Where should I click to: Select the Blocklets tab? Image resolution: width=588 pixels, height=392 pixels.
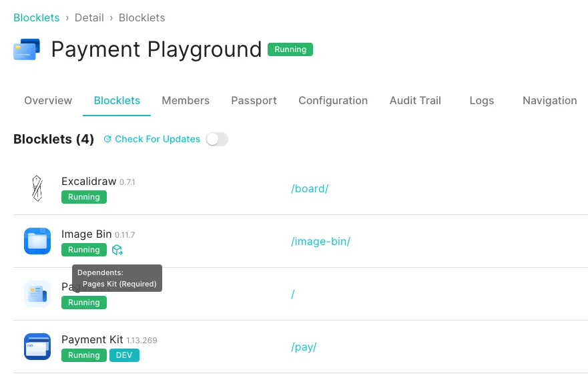(x=117, y=101)
